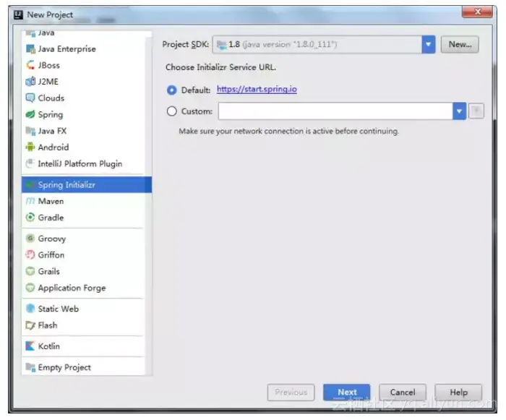The width and height of the screenshot is (506, 420).
Task: Click the IntelliJ Platform Plugin icon
Action: click(30, 163)
